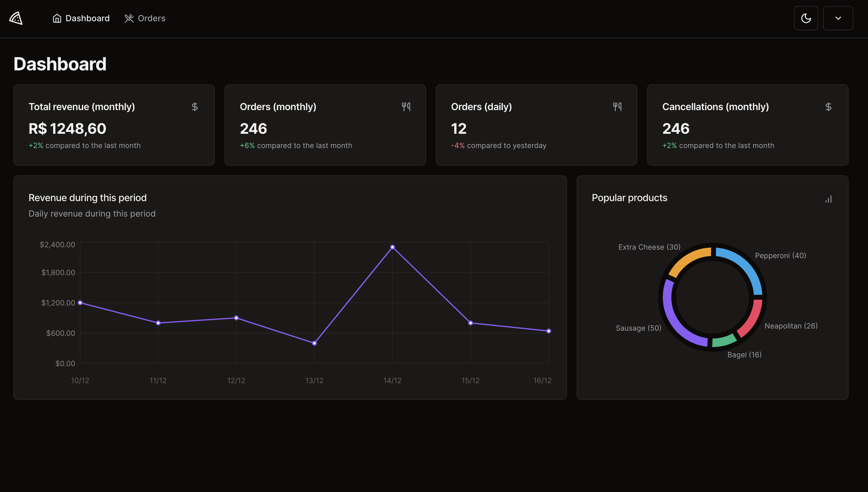Click the revenue data point for 16/12
This screenshot has width=868, height=492.
[549, 331]
